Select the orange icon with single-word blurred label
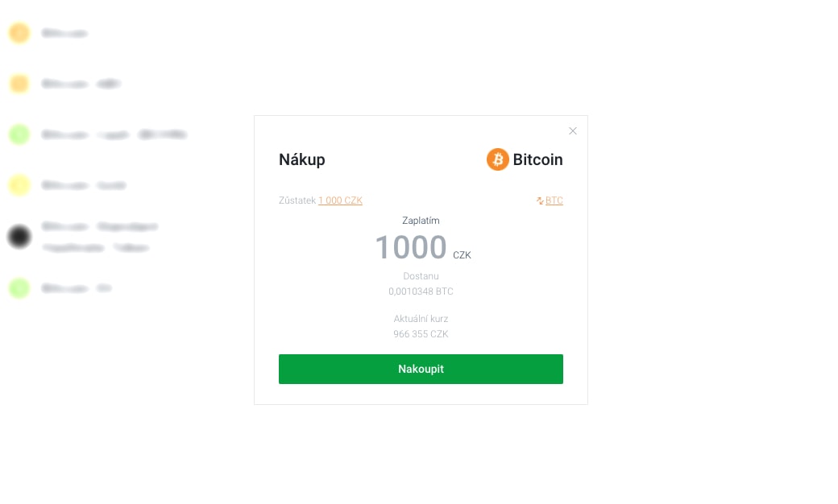Image resolution: width=838 pixels, height=504 pixels. (x=19, y=33)
